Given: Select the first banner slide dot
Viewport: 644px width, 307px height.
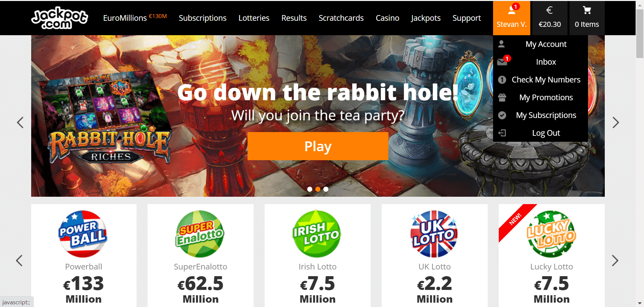Looking at the screenshot, I should 310,189.
